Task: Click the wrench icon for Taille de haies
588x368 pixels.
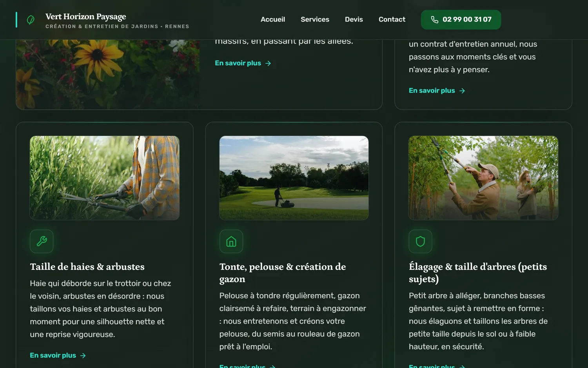Action: pos(42,241)
